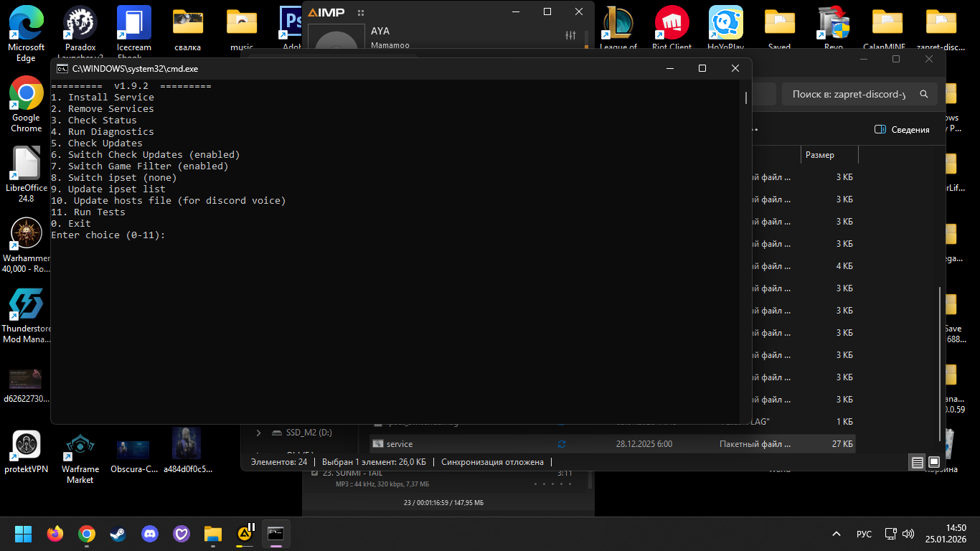The height and width of the screenshot is (551, 980).
Task: Open Firefox from the taskbar
Action: click(55, 534)
